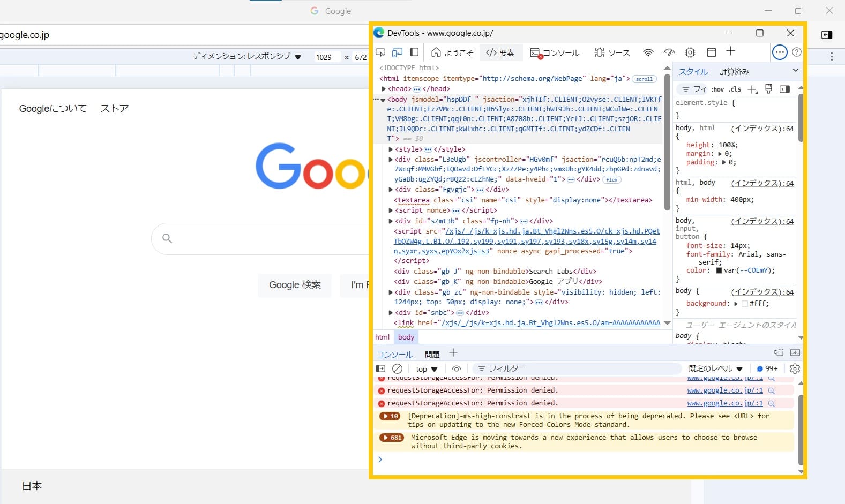
Task: Open the 既定のレベル log level dropdown
Action: click(715, 368)
